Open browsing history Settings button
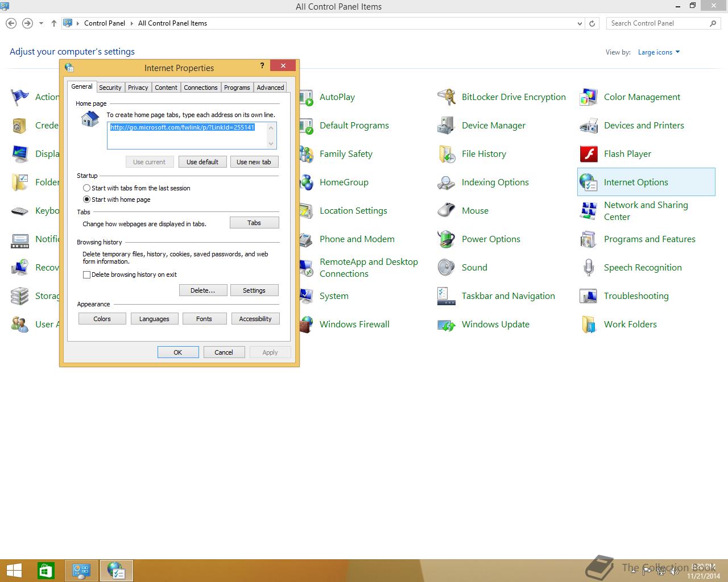The height and width of the screenshot is (582, 728). [254, 290]
